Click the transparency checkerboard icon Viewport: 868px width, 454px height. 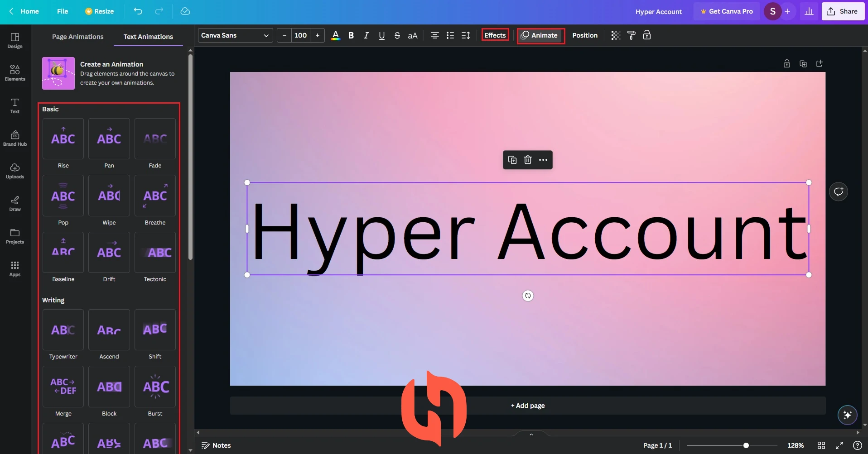click(615, 35)
